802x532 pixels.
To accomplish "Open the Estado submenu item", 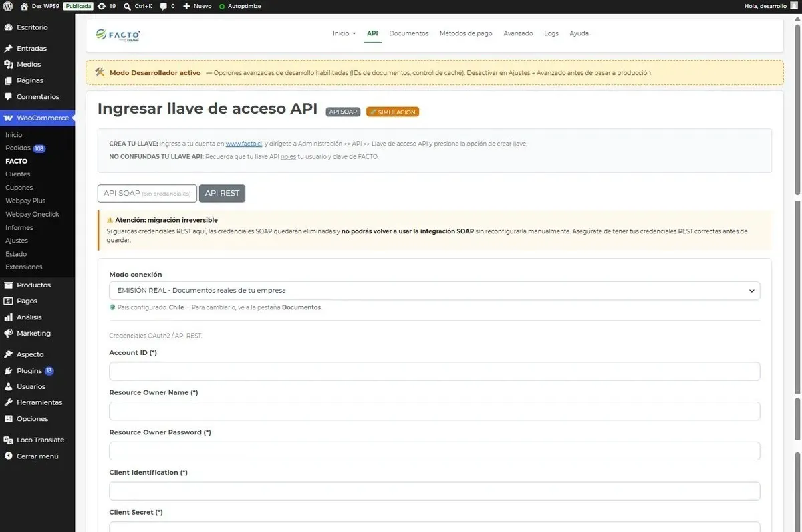I will [x=16, y=254].
